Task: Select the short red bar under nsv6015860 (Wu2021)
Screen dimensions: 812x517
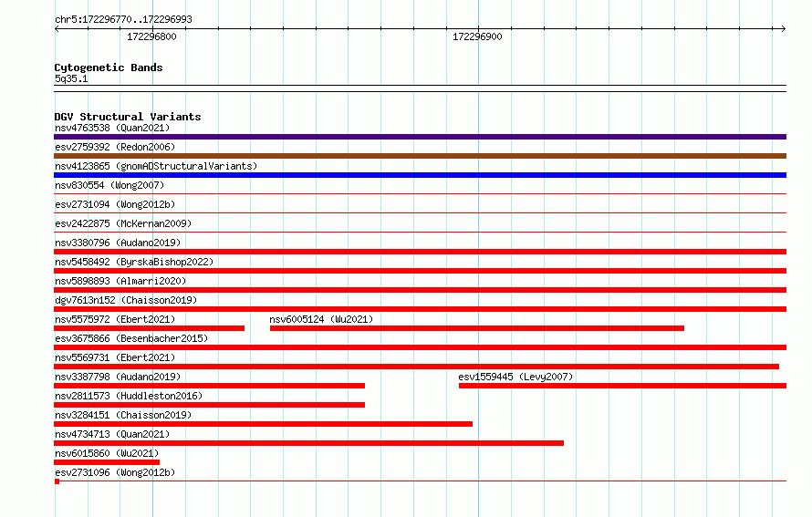Action: point(107,462)
